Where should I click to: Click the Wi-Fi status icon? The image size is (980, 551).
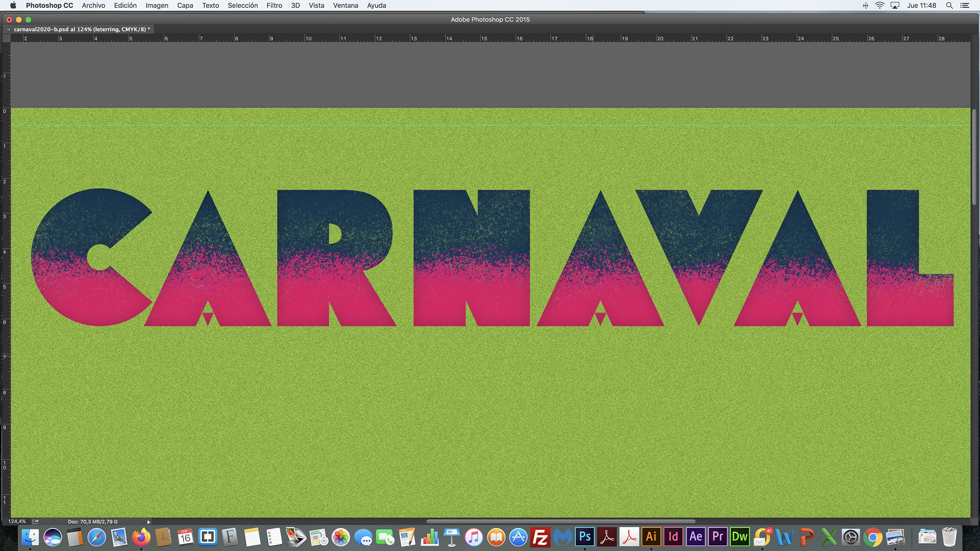[880, 6]
